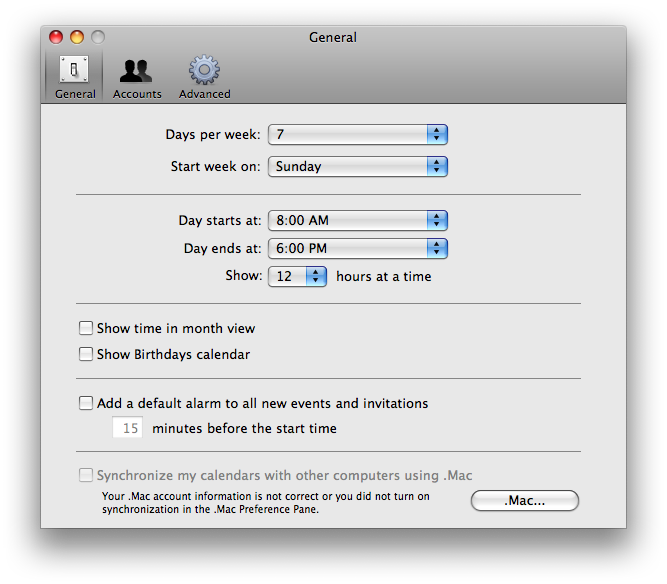The width and height of the screenshot is (667, 584).
Task: Click the 'hours at a time' label
Action: pyautogui.click(x=384, y=276)
